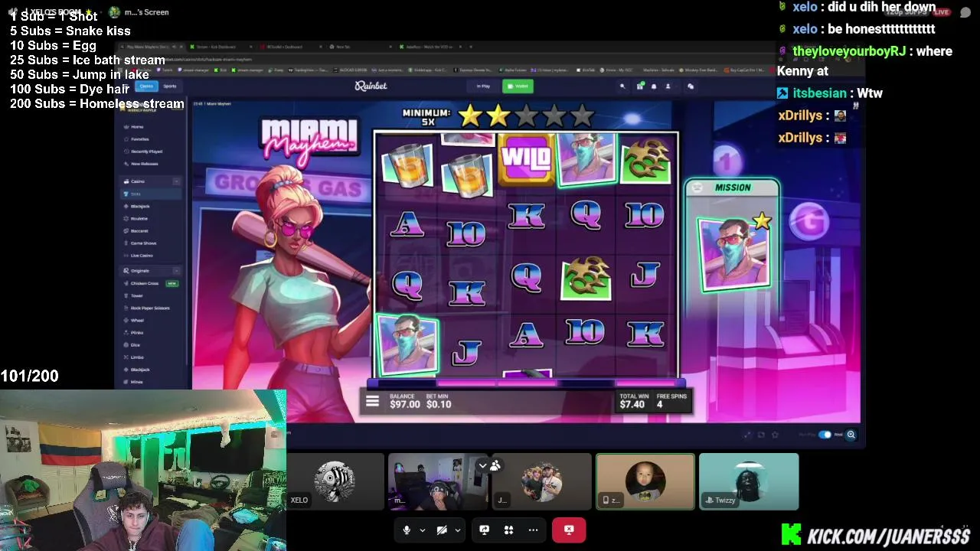This screenshot has width=980, height=551.
Task: Collapse the Originals sidebar section
Action: click(176, 270)
